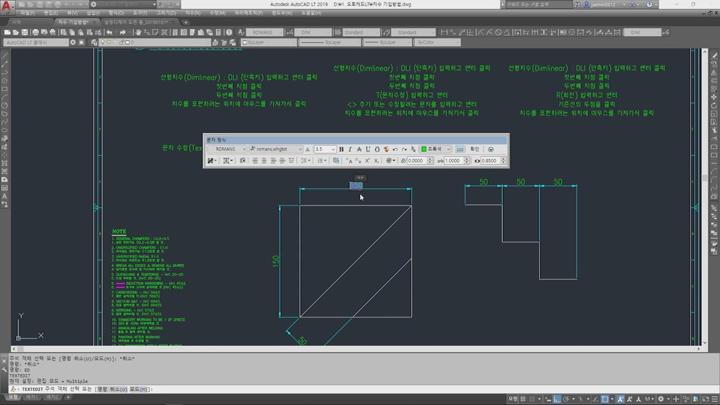This screenshot has width=720, height=405.
Task: Open the 편집(E) menu
Action: (x=50, y=13)
